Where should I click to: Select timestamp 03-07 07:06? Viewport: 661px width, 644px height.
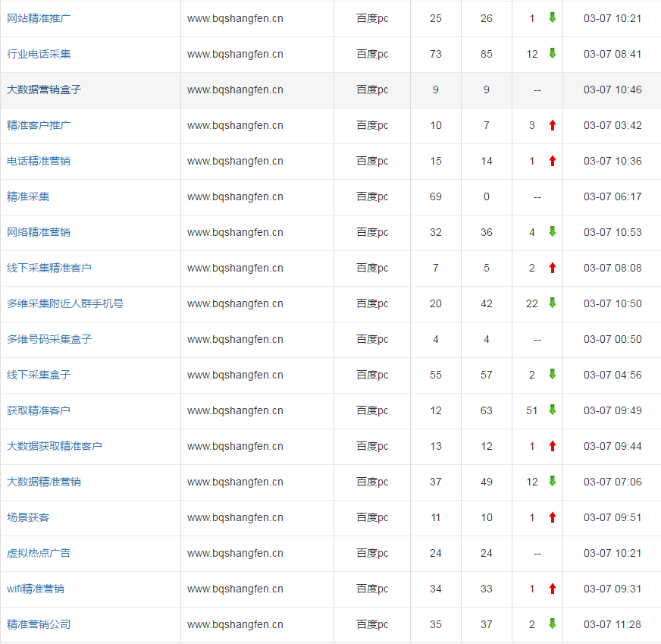pos(612,482)
